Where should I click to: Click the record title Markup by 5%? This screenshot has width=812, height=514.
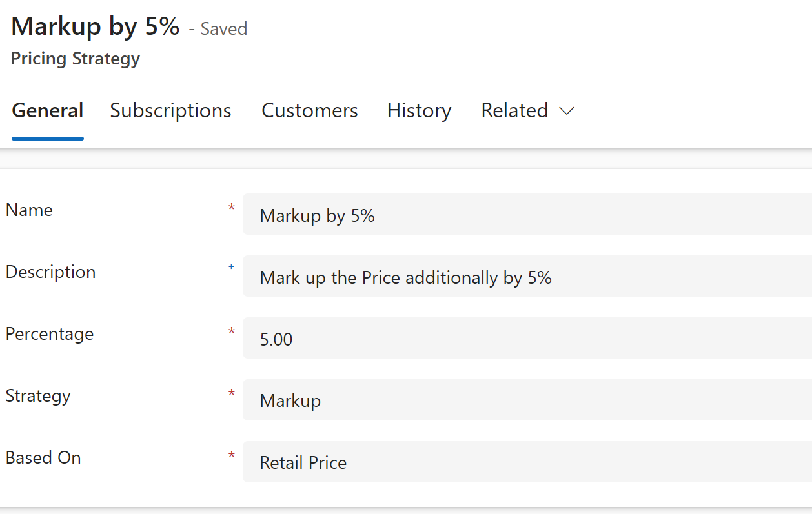(x=96, y=26)
